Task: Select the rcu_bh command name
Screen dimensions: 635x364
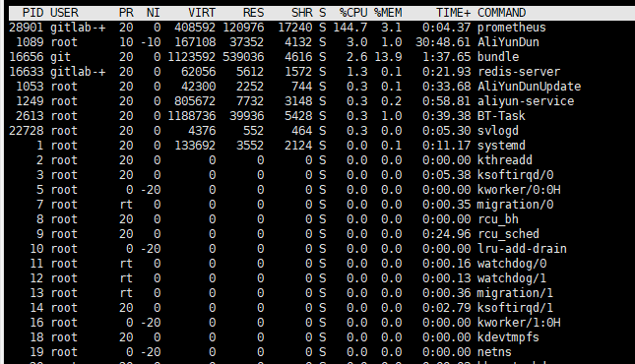Action: 498,219
